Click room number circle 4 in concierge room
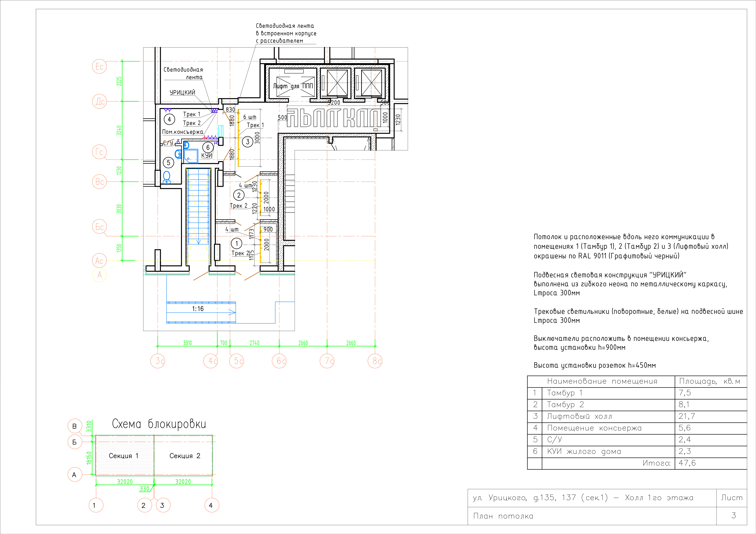Image resolution: width=756 pixels, height=534 pixels. 169,119
